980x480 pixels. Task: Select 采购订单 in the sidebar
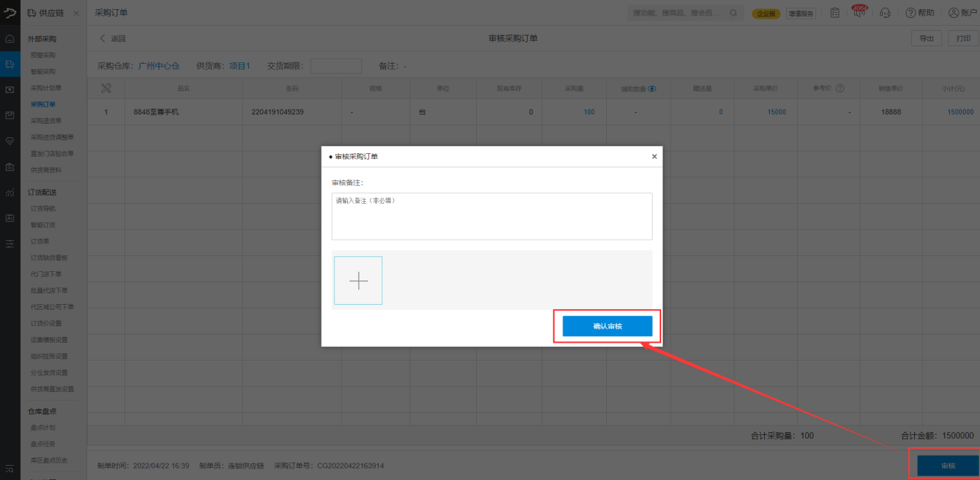point(43,104)
